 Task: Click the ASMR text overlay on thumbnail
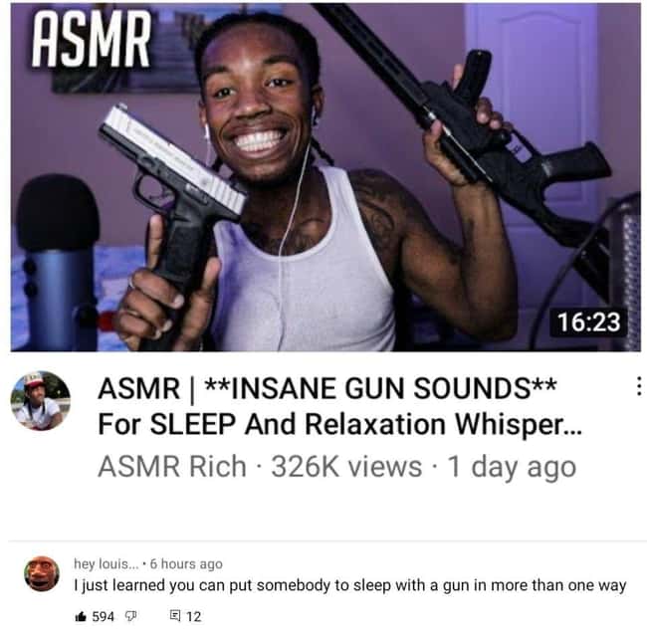click(x=92, y=39)
